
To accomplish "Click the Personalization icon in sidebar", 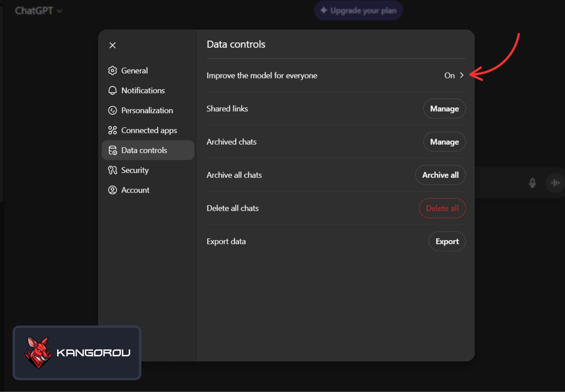I will pyautogui.click(x=113, y=111).
